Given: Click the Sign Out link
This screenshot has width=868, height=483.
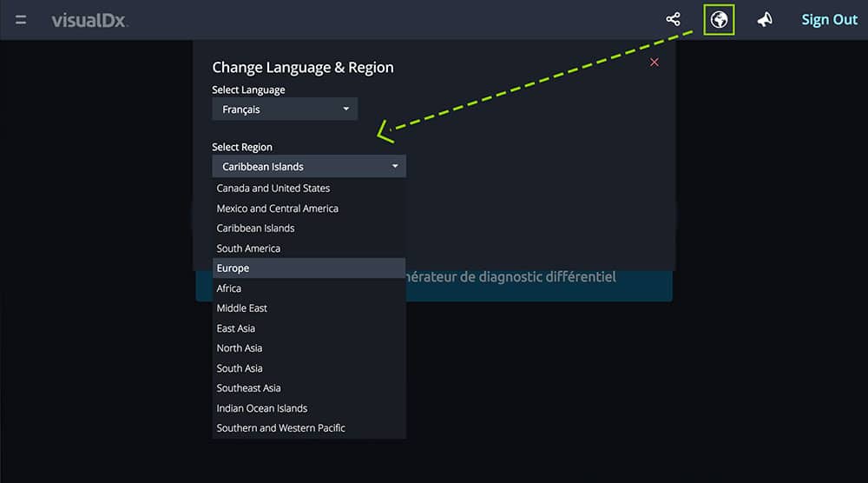Looking at the screenshot, I should tap(829, 19).
